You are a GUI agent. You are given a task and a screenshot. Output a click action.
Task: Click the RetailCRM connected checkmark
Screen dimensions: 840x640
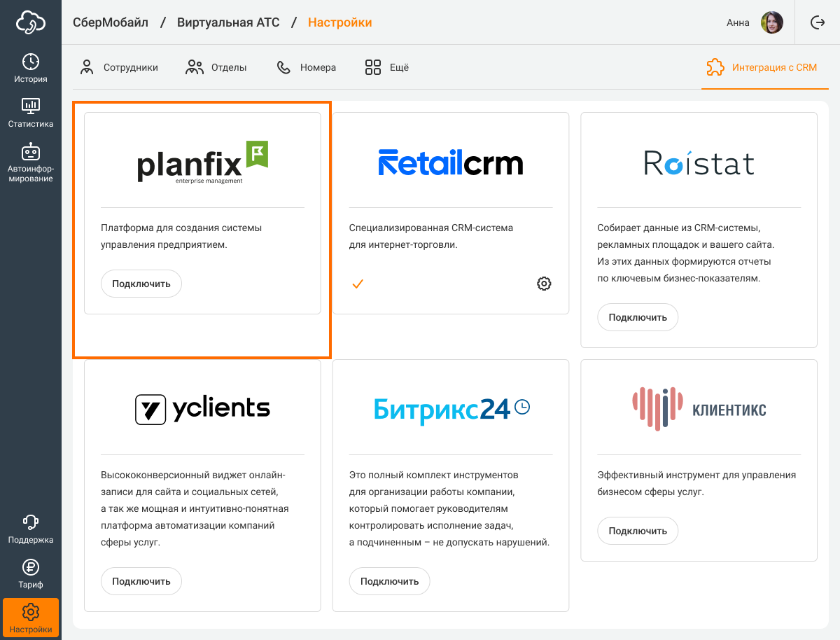(x=357, y=284)
